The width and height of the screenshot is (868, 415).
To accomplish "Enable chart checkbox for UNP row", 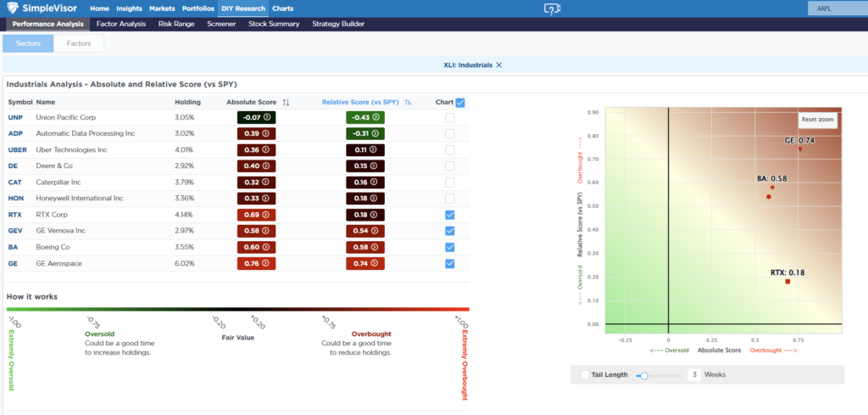I will [450, 117].
